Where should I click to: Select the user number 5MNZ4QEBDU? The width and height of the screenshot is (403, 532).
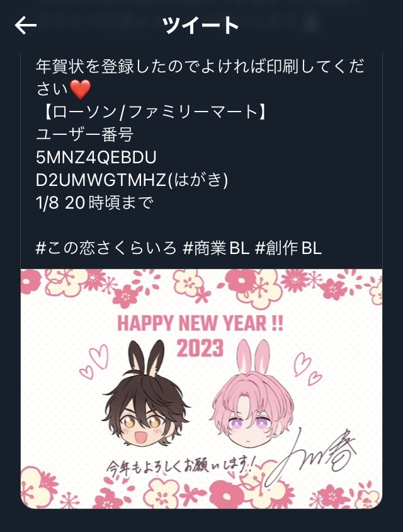(96, 158)
